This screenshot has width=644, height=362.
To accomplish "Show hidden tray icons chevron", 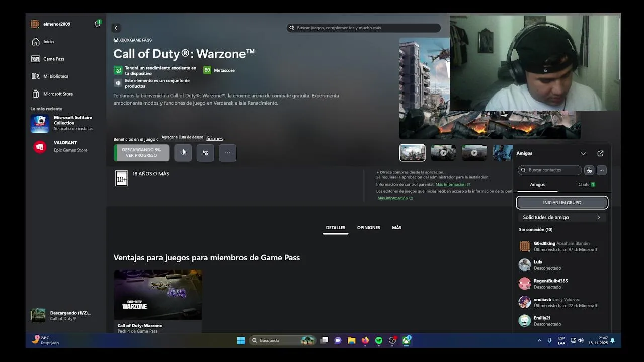I will [x=540, y=340].
